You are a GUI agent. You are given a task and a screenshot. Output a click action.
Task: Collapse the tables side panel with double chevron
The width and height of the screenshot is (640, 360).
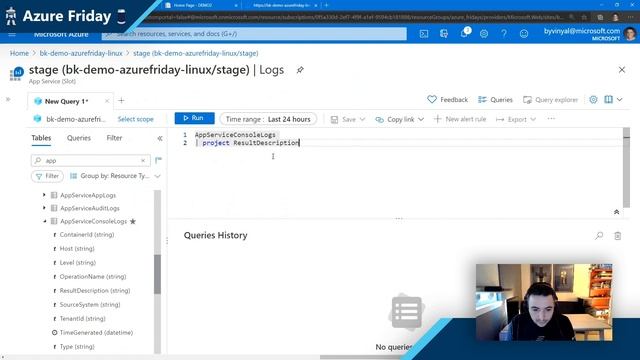pyautogui.click(x=160, y=138)
